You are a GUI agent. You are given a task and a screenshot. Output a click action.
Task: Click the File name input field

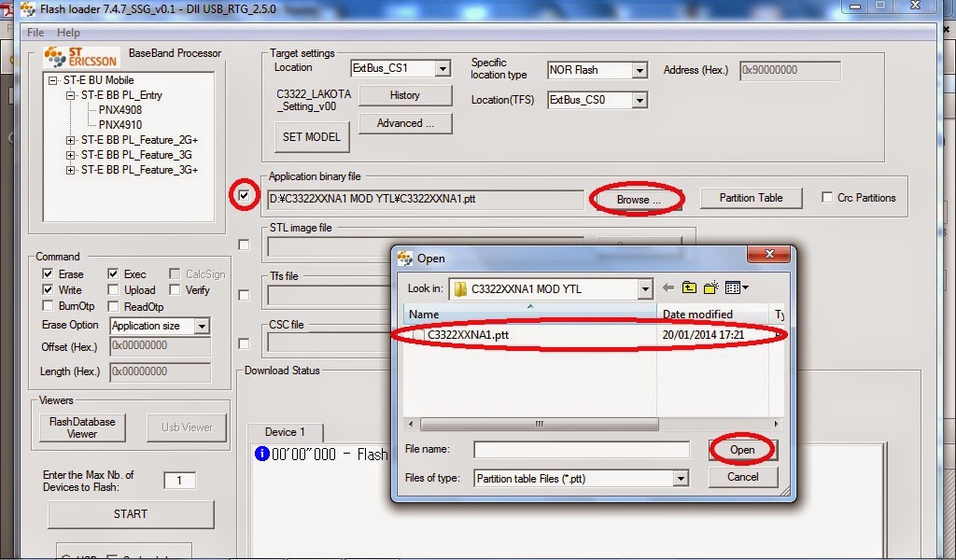pyautogui.click(x=582, y=450)
